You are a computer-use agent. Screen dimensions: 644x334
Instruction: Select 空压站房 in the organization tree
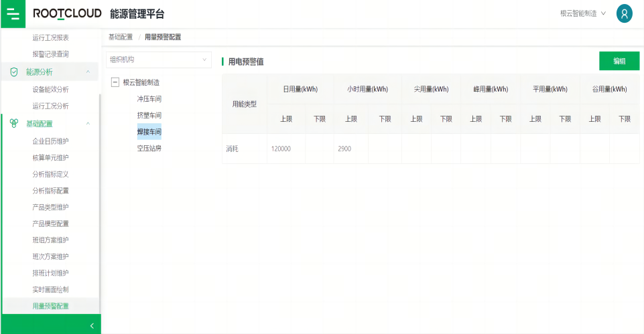[149, 148]
